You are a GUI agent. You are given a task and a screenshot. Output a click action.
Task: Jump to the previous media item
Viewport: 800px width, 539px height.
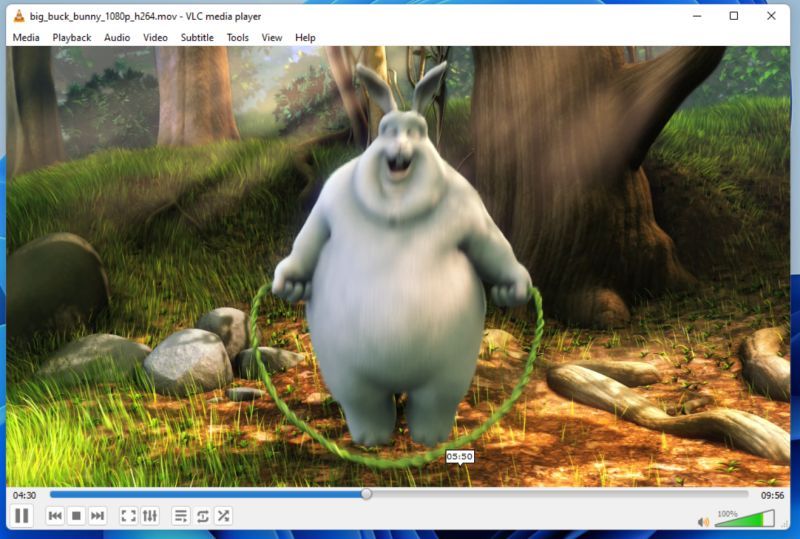point(55,516)
